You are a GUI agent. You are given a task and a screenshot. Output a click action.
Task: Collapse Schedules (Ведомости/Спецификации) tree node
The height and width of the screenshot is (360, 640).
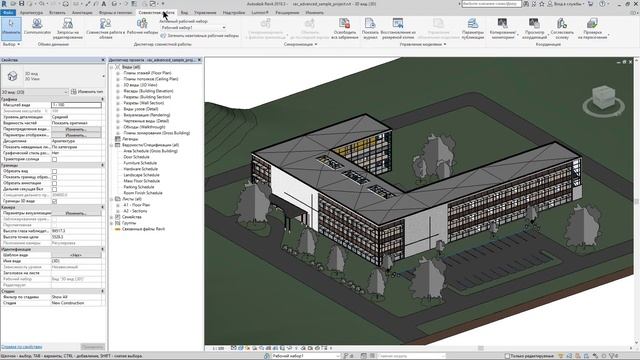coord(112,145)
